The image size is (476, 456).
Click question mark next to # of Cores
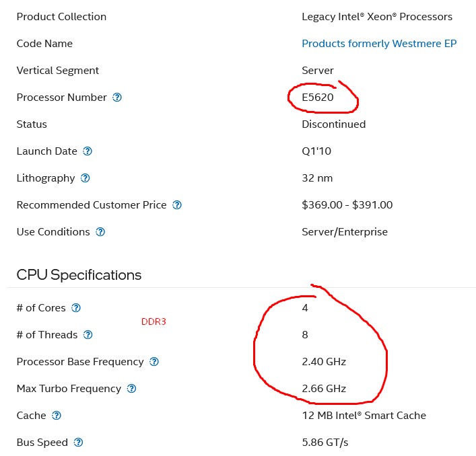[76, 308]
